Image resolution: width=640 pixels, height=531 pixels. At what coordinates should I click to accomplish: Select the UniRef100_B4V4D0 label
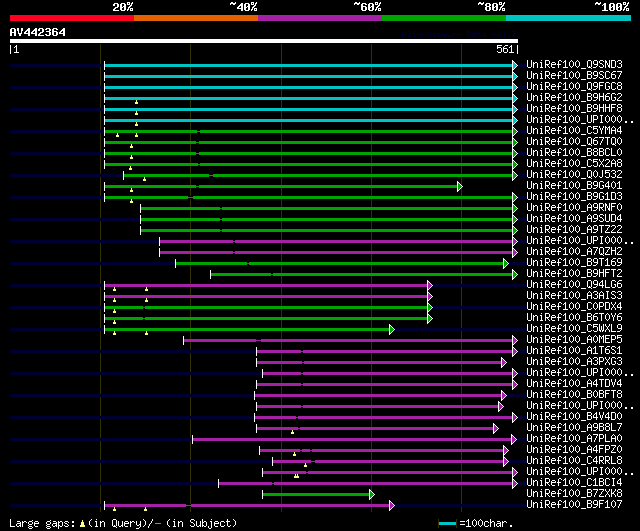[x=574, y=417]
